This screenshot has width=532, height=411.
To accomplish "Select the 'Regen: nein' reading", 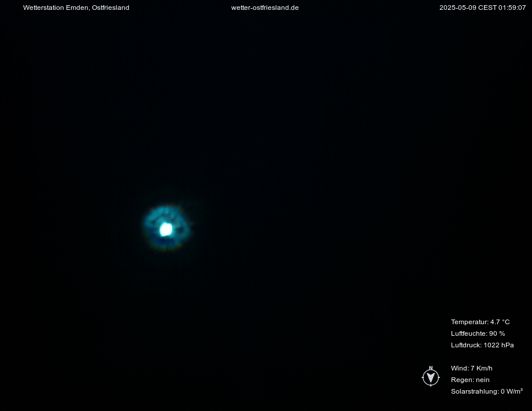I will coord(470,380).
